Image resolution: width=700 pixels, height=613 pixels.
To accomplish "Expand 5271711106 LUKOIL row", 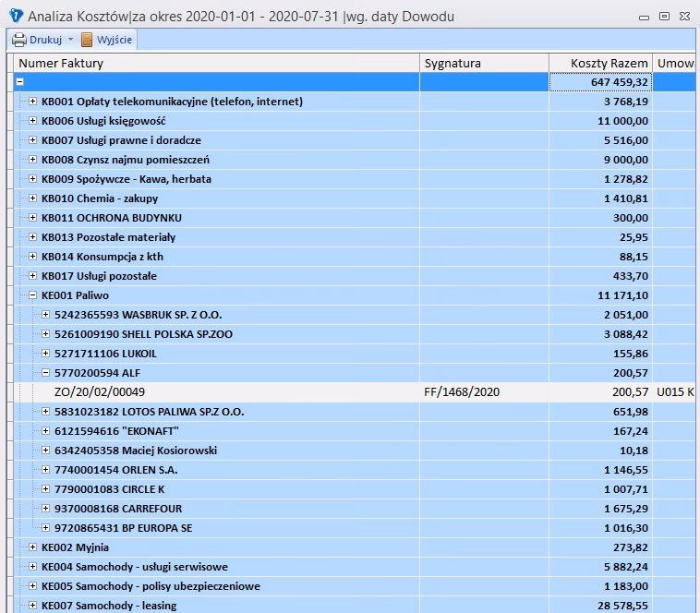I will [45, 354].
